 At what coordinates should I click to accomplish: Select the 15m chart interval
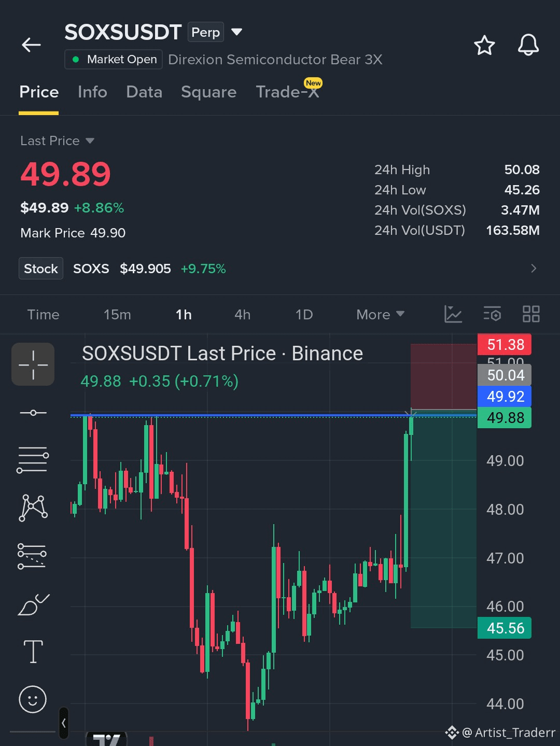[x=117, y=315]
